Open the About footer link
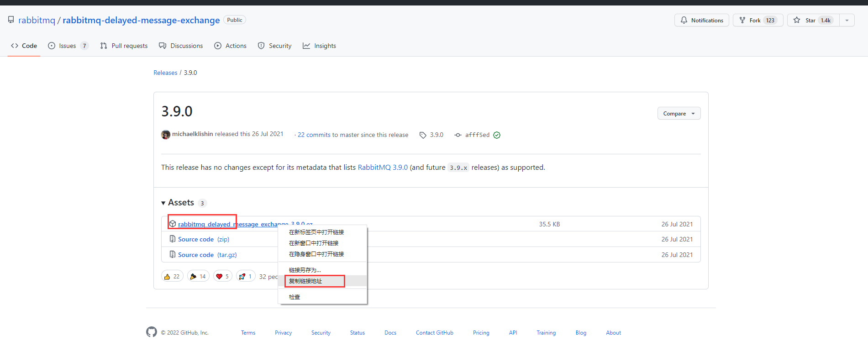This screenshot has height=346, width=868. click(614, 333)
